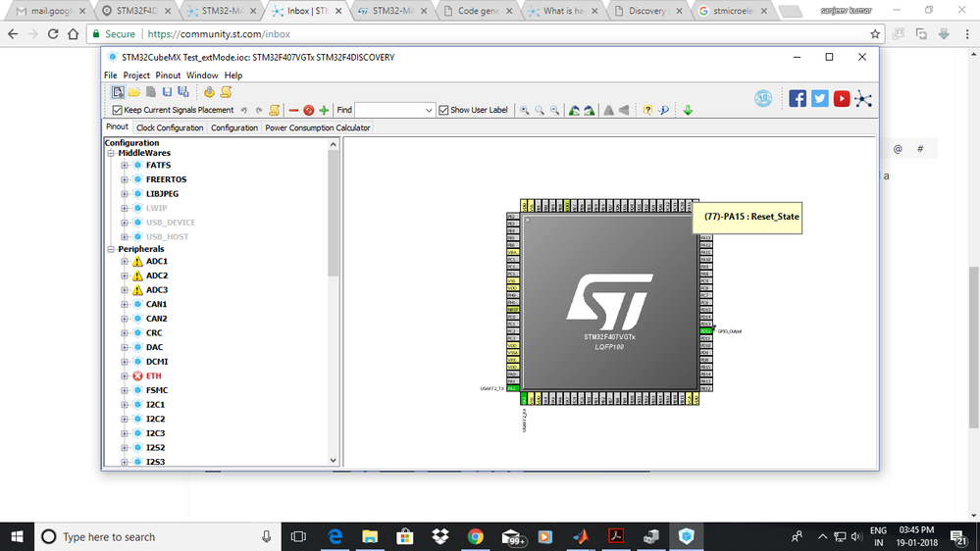Click the Load Project folder icon
The height and width of the screenshot is (551, 980).
pos(133,92)
